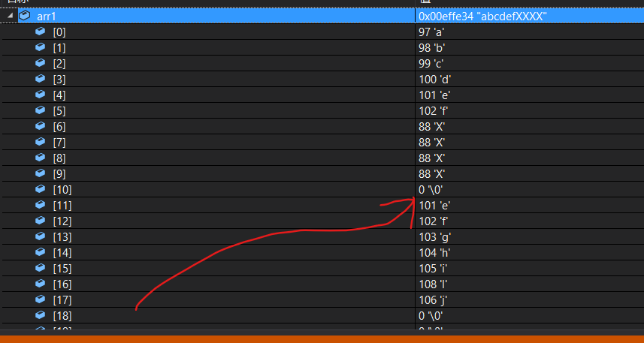
Task: Click the value 98 'b'
Action: pos(432,47)
